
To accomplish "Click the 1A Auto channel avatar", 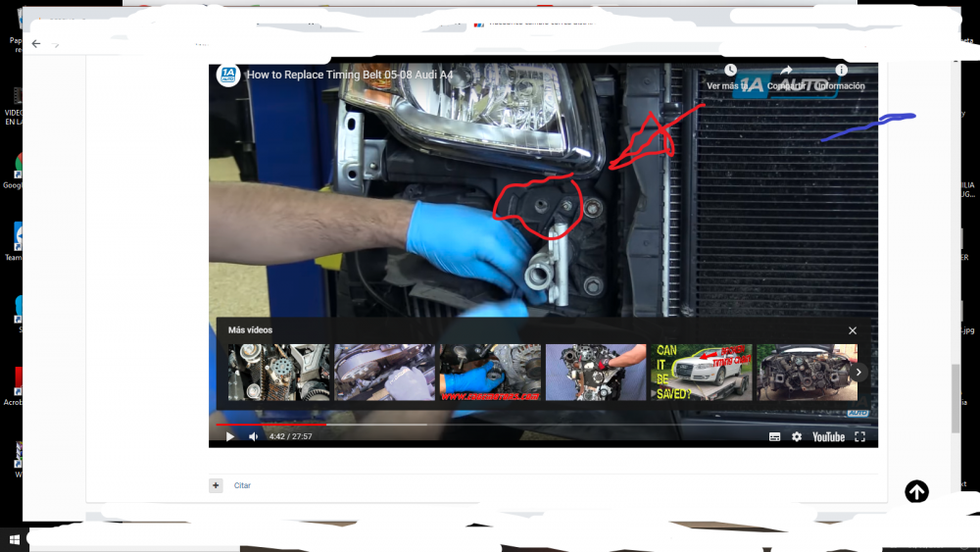I will coord(228,75).
